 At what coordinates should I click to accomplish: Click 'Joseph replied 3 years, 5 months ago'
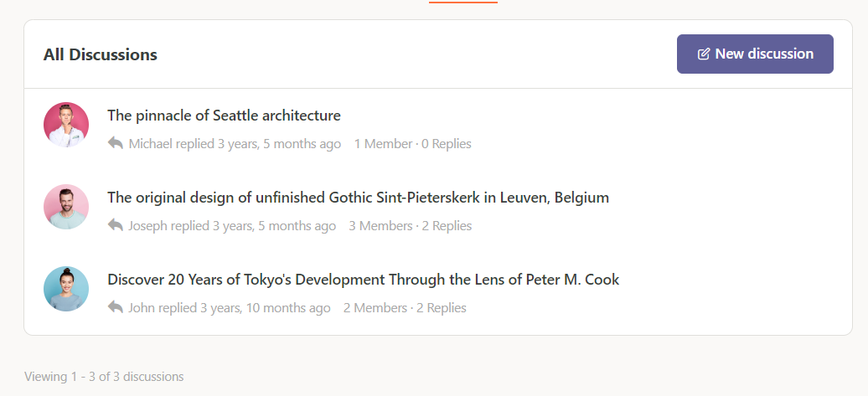[x=232, y=226]
